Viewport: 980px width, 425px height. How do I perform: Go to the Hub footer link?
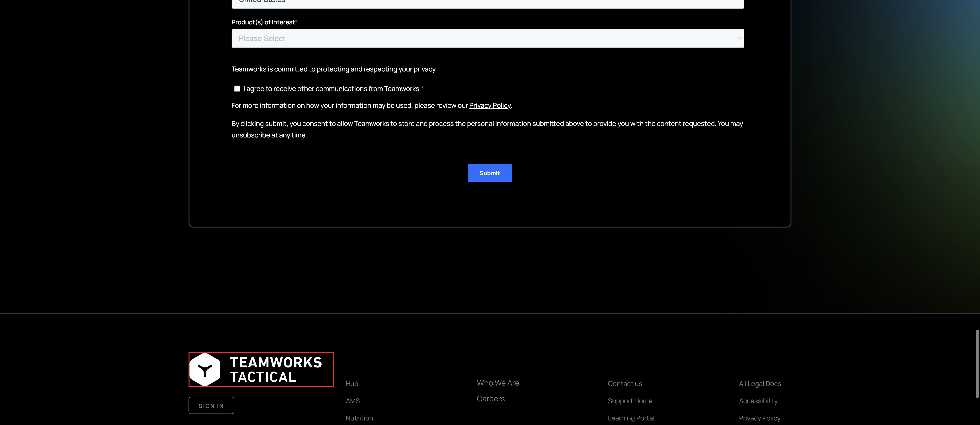351,384
